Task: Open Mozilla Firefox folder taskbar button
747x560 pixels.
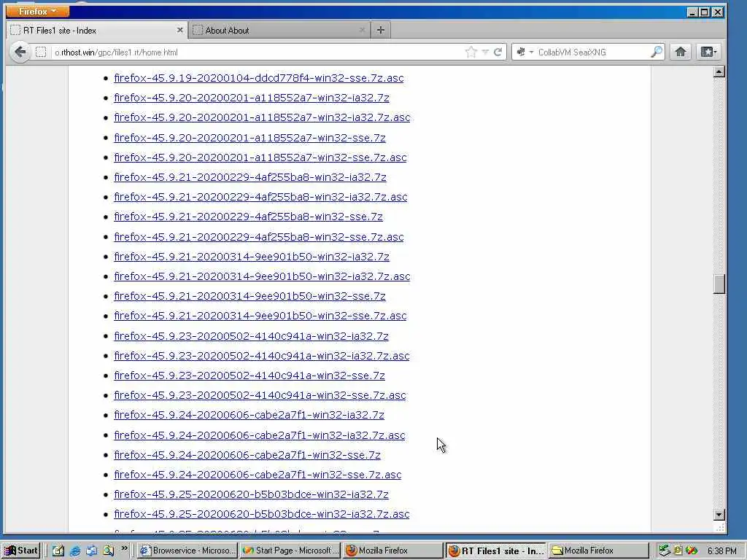Action: point(598,551)
